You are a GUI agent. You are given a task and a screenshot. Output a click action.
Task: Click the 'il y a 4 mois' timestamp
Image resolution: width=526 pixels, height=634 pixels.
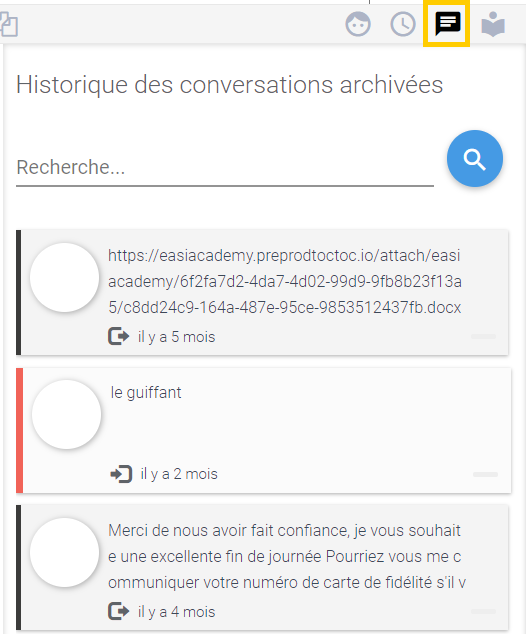click(176, 612)
